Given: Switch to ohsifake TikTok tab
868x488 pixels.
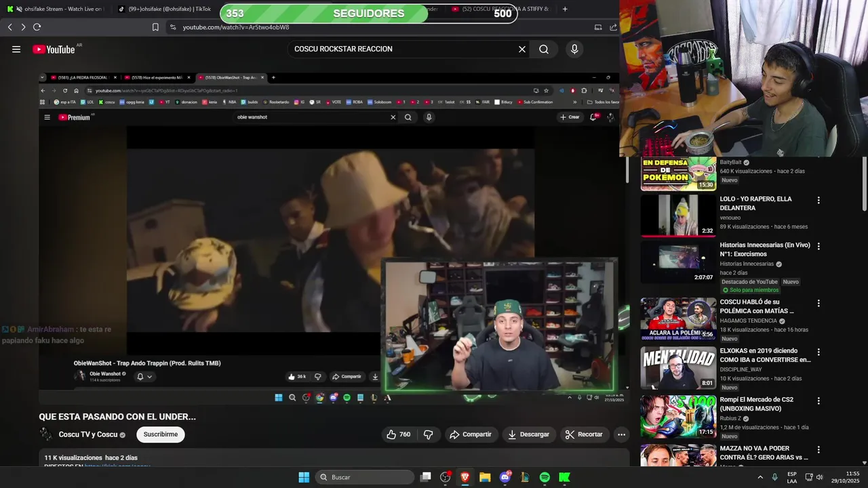Looking at the screenshot, I should (166, 9).
